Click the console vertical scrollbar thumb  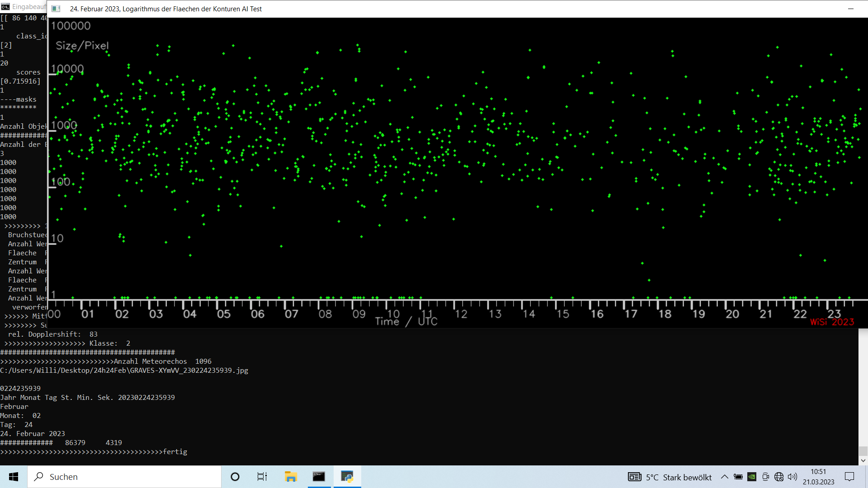pos(863,451)
